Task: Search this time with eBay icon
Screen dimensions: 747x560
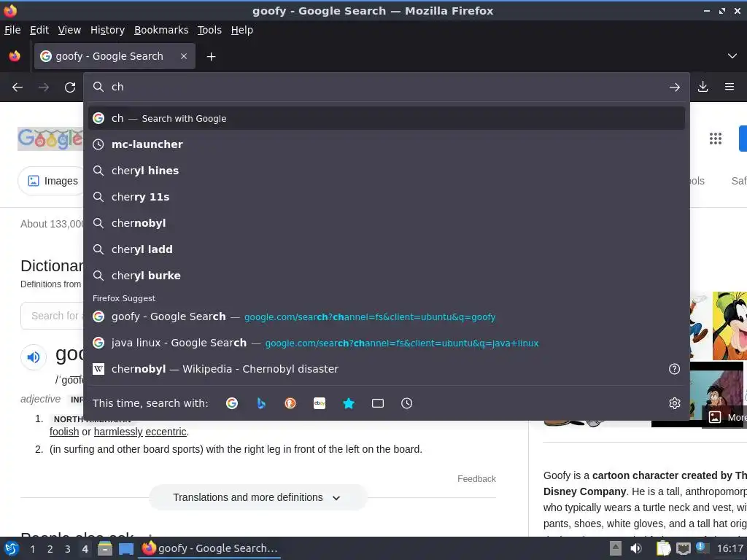Action: (320, 403)
